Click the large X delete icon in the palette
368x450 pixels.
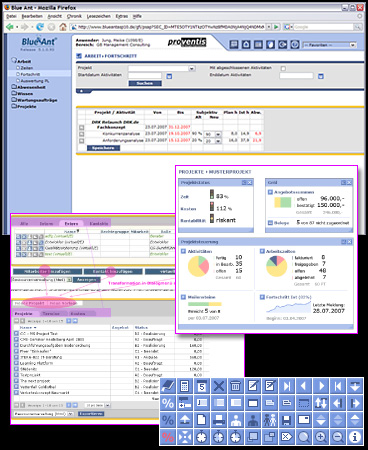coord(219,386)
